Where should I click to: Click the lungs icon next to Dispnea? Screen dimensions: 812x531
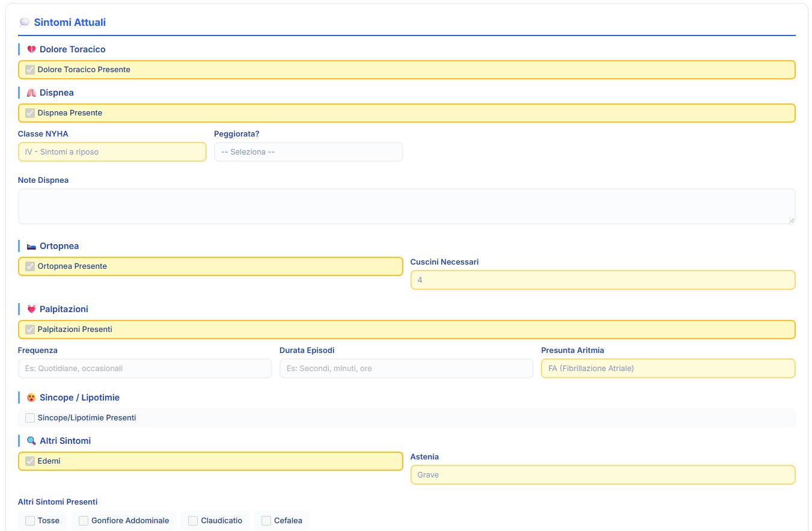coord(31,93)
